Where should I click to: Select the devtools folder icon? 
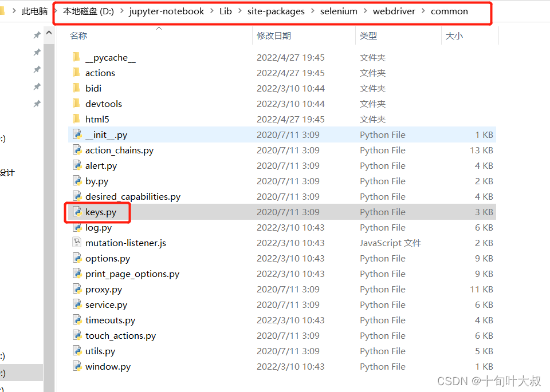point(76,103)
